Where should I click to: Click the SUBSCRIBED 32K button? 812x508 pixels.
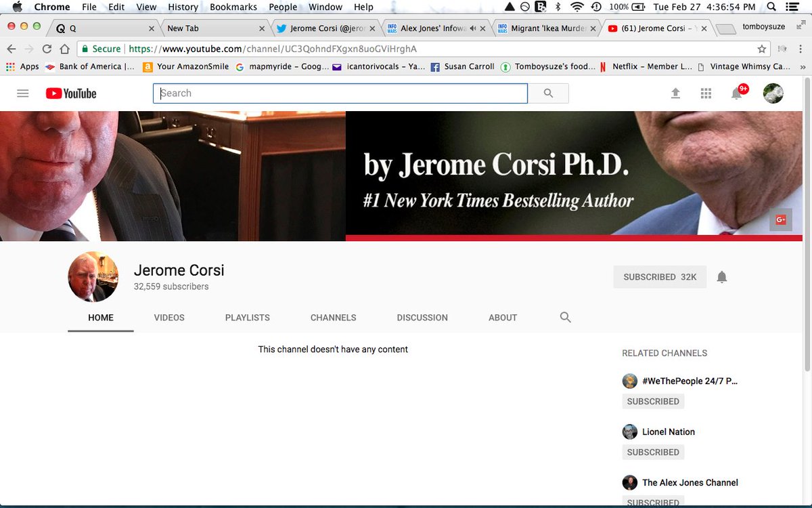660,277
